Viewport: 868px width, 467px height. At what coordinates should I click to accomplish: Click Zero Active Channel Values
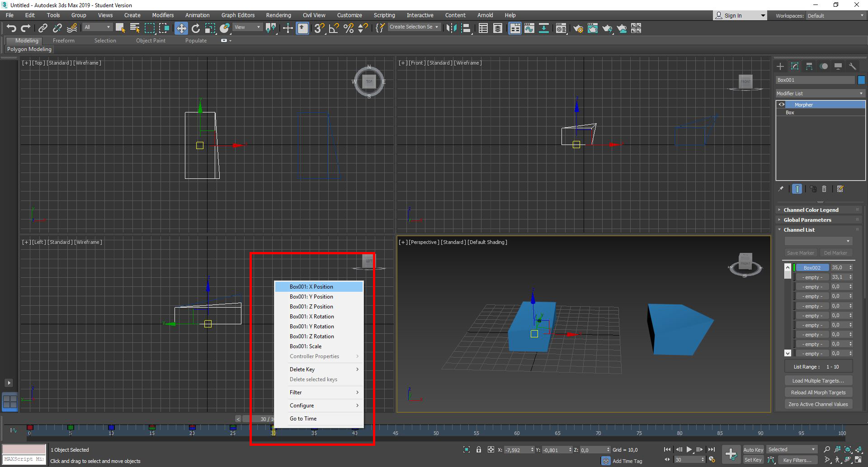point(818,404)
